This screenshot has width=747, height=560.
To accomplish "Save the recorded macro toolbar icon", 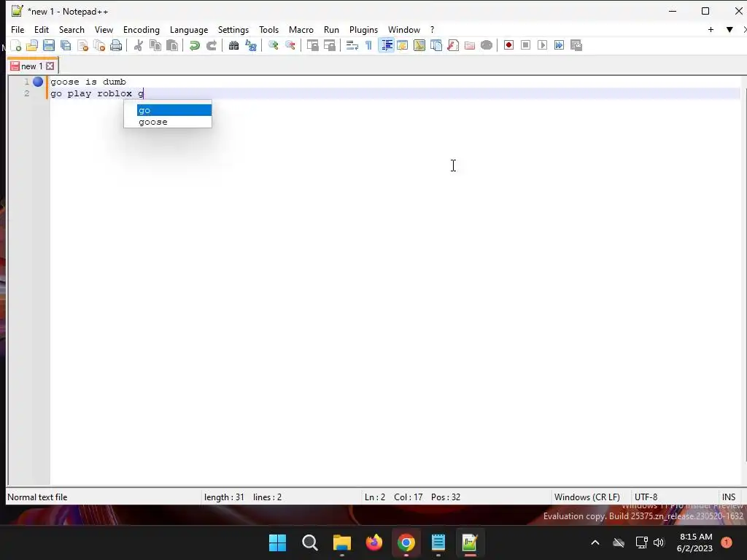I will [576, 45].
